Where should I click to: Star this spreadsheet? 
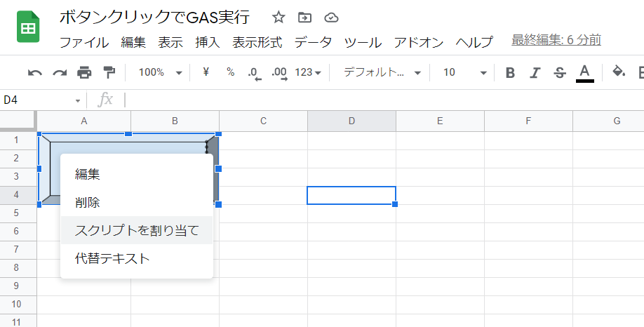279,18
